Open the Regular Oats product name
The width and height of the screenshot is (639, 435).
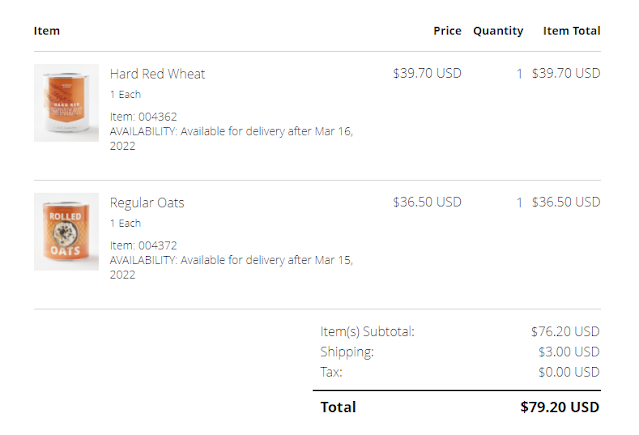(147, 203)
